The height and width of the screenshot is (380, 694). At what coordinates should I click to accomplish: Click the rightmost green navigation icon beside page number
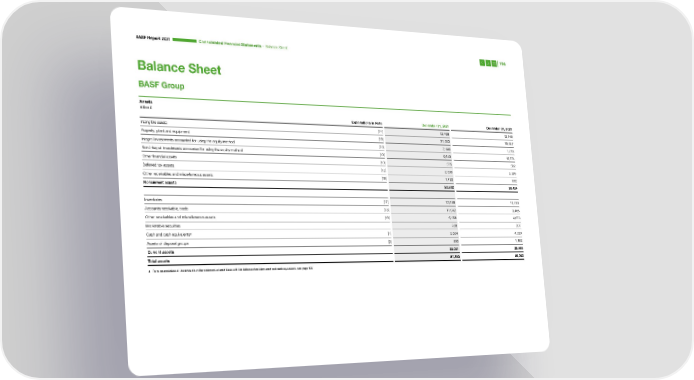494,64
